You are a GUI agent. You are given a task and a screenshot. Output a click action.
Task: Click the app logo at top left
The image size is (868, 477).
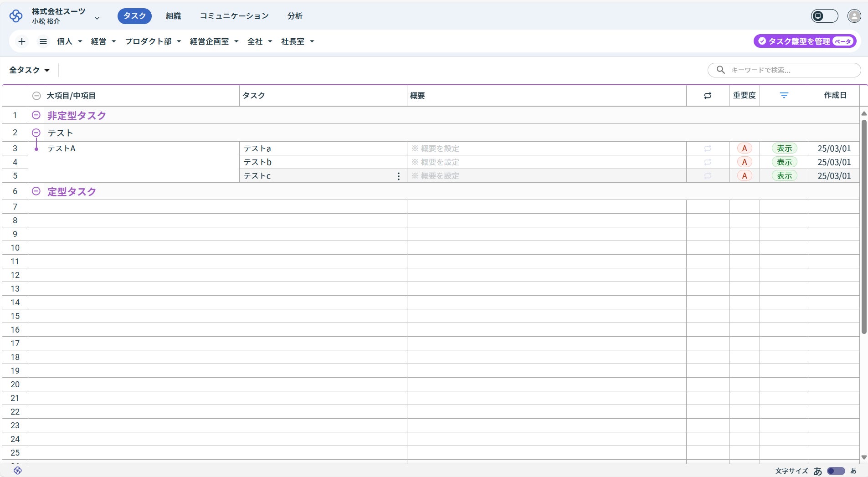coord(16,16)
